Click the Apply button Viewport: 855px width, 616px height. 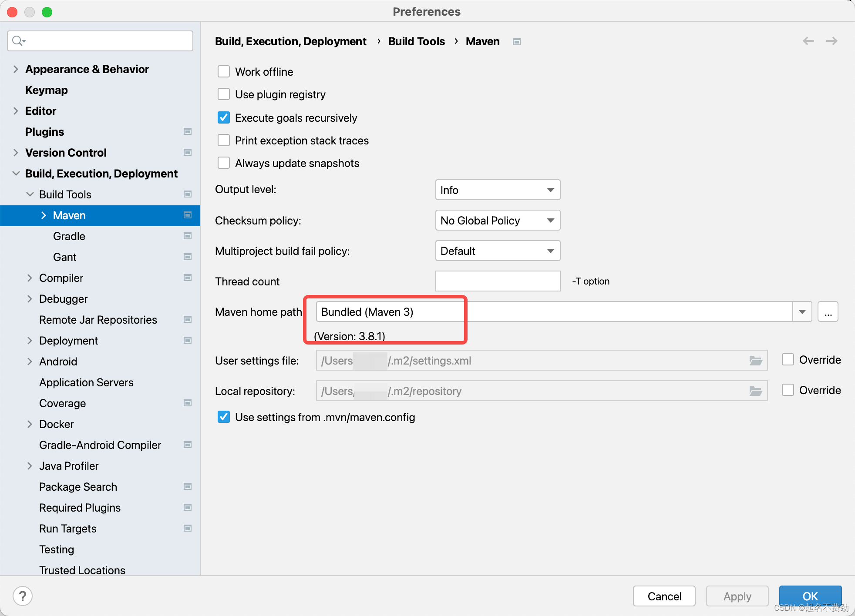(x=737, y=596)
